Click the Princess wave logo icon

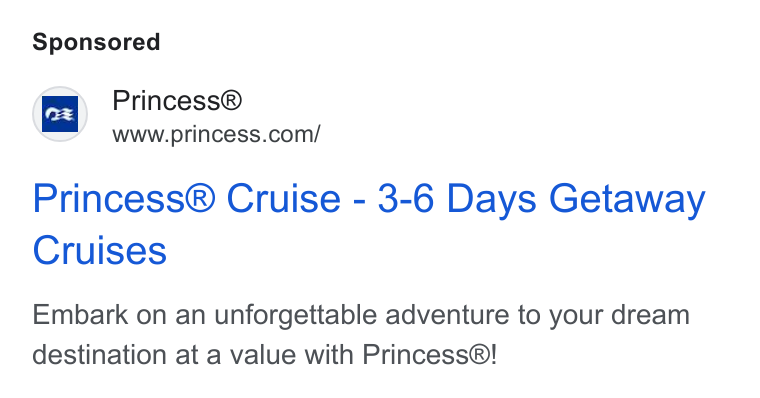(x=60, y=114)
